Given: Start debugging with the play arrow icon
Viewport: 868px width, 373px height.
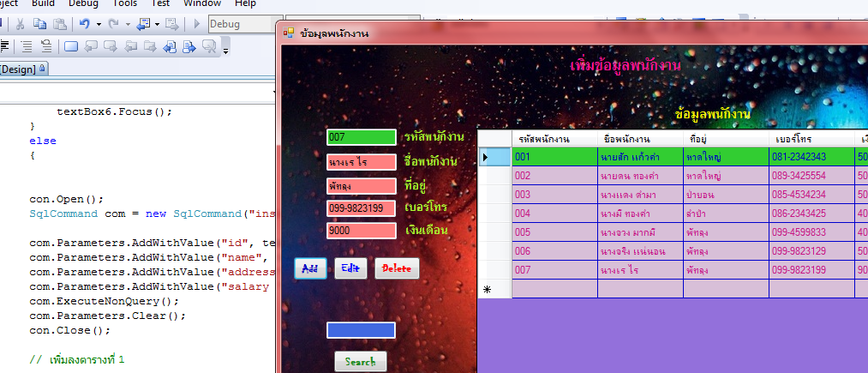Looking at the screenshot, I should pos(197,24).
